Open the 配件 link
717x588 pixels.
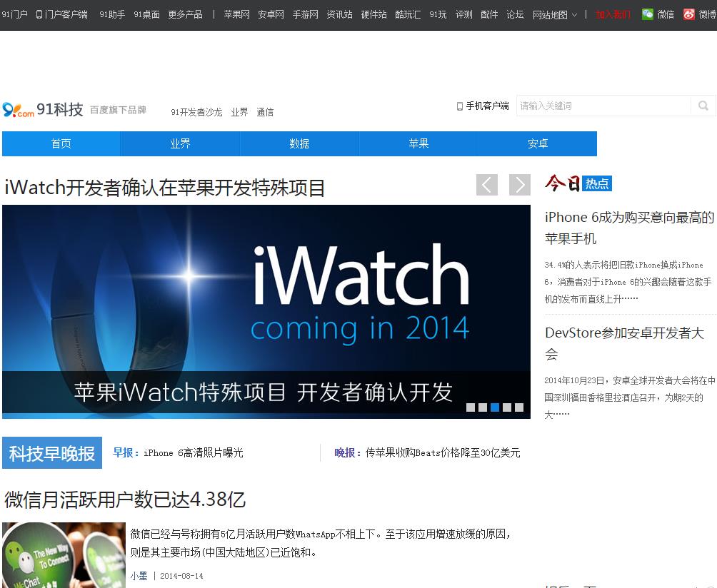click(489, 14)
